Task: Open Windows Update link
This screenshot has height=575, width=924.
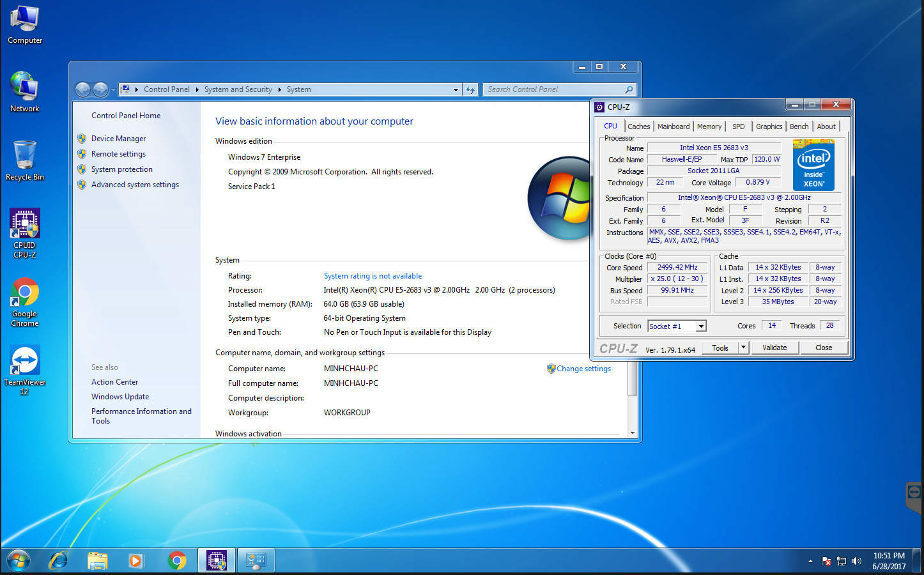Action: click(x=120, y=397)
